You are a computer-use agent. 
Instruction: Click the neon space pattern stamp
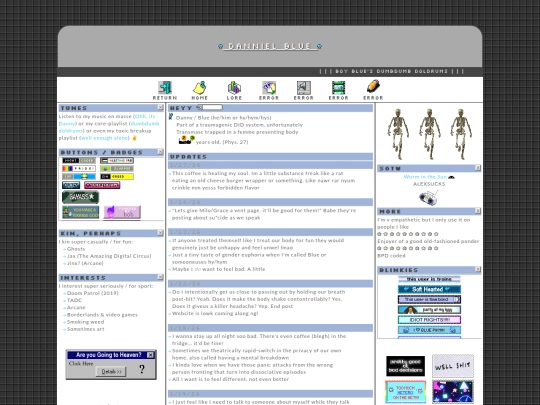coord(453,392)
